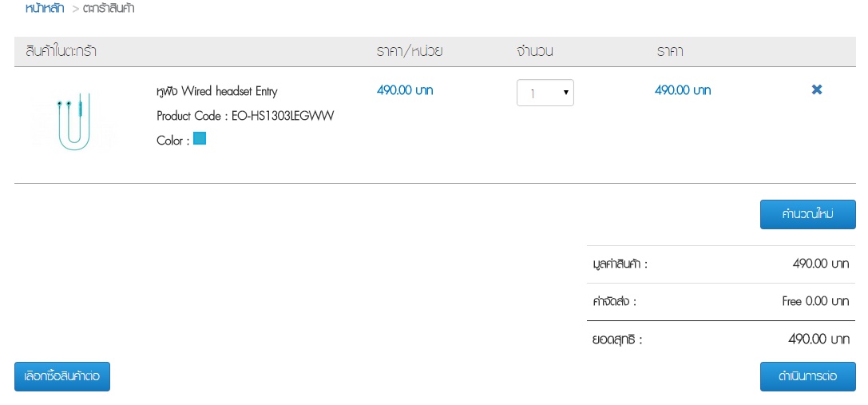Go to the หน้าหลัก breadcrumb link
The height and width of the screenshot is (405, 868).
(45, 9)
